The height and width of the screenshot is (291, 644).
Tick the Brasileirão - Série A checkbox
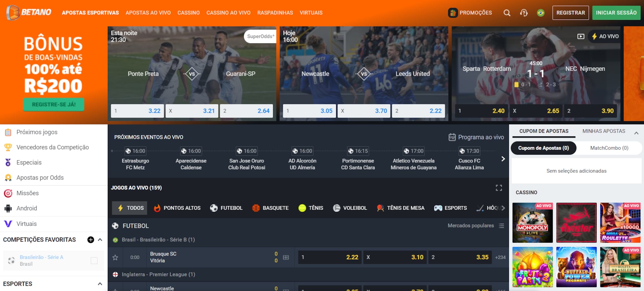point(94,260)
